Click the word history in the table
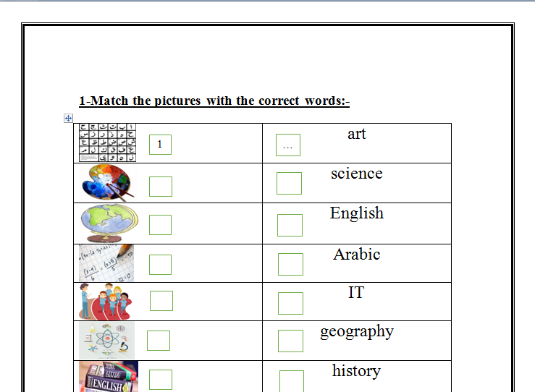 pos(356,371)
